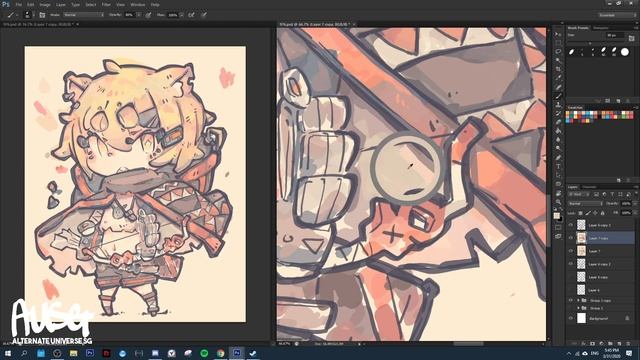Hide the Background layer
Viewport: 640px width, 360px height.
pos(571,318)
